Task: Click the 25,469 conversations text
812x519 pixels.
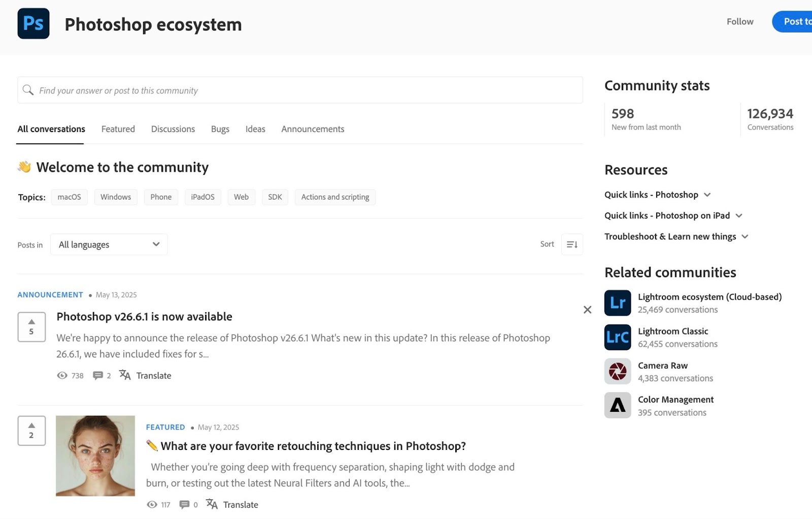Action: point(678,309)
